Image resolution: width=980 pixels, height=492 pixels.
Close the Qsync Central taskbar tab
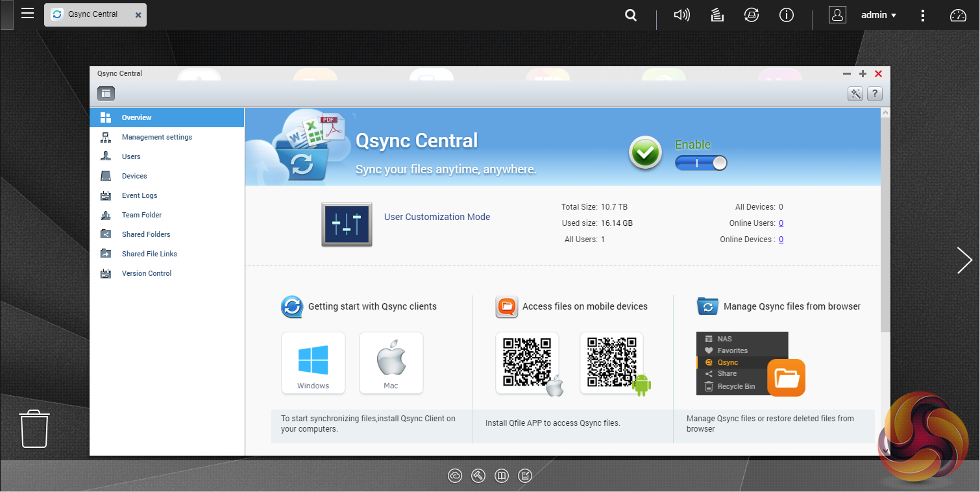[138, 15]
